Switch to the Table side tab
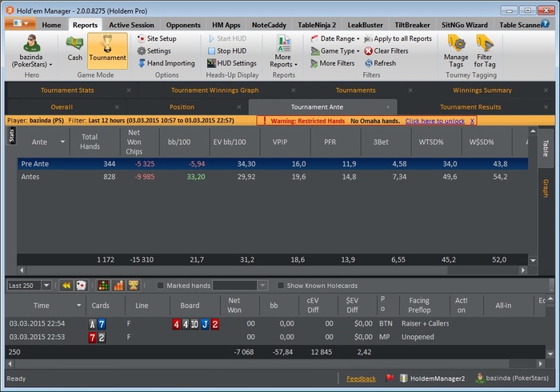 point(546,148)
